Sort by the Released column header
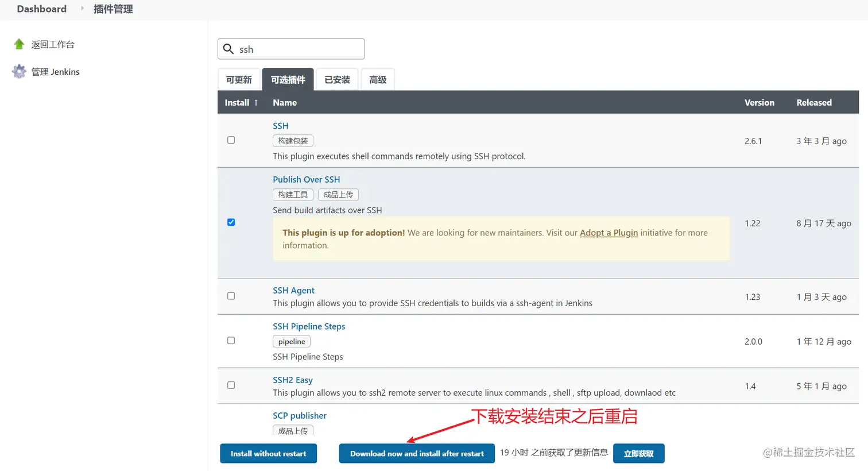 [814, 103]
